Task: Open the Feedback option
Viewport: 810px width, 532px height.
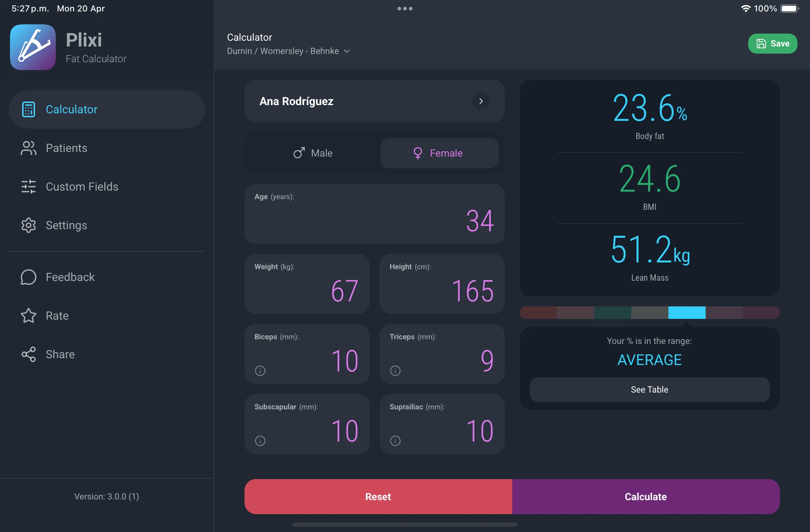Action: 107,277
